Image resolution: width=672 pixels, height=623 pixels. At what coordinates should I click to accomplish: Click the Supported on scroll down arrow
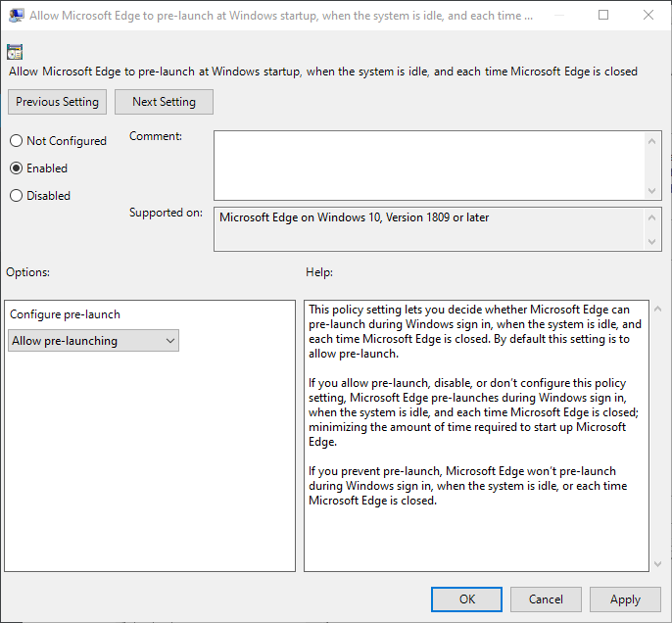(653, 241)
